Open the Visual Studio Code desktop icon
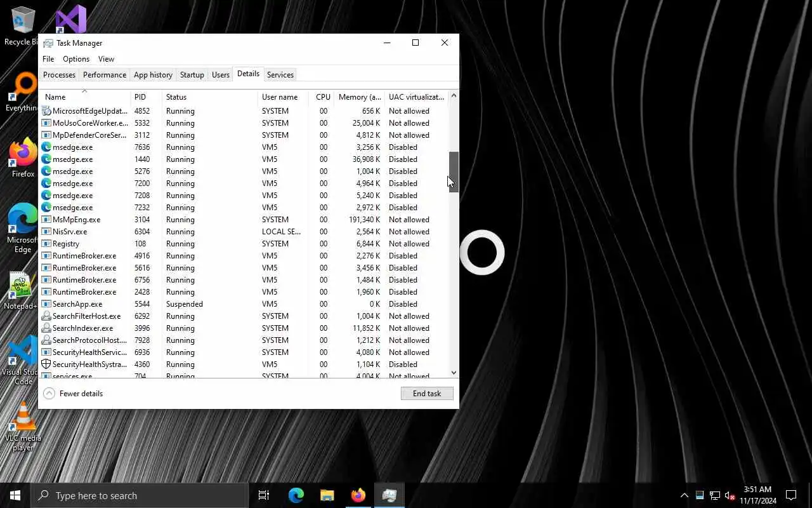The height and width of the screenshot is (508, 812). coord(23,359)
